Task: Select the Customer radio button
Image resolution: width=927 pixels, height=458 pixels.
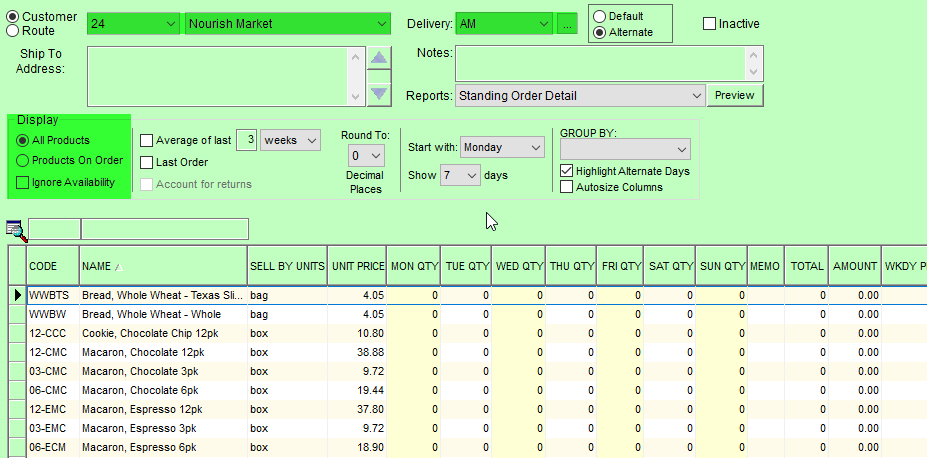Action: pyautogui.click(x=12, y=17)
